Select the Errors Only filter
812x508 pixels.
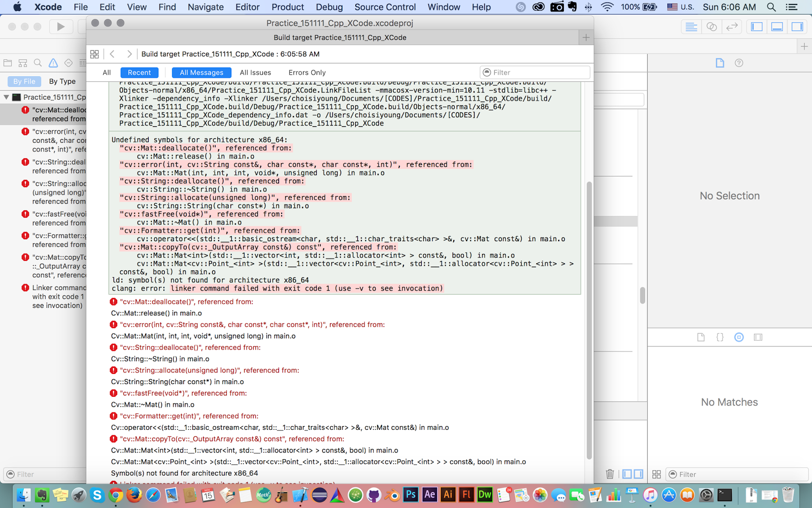point(307,73)
